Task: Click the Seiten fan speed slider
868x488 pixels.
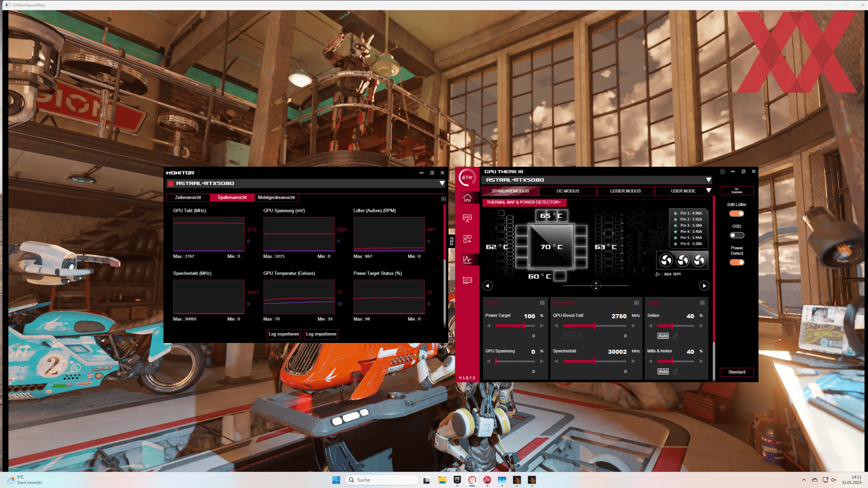Action: click(x=675, y=326)
